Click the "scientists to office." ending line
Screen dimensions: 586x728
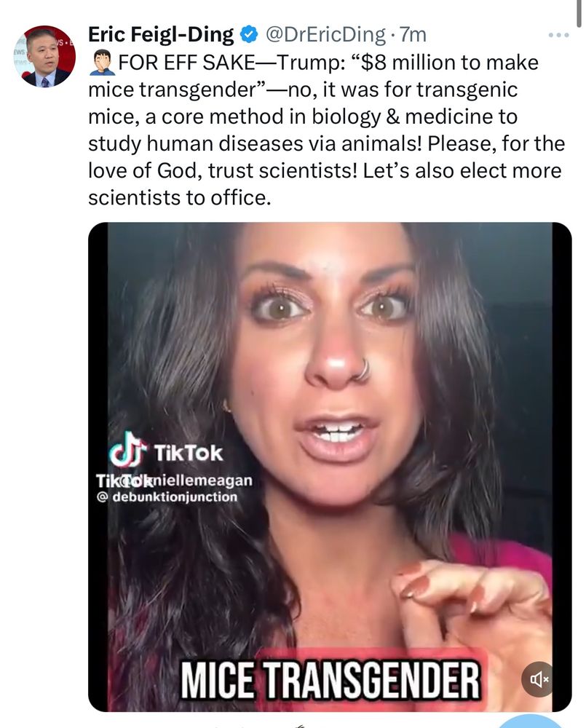pyautogui.click(x=179, y=198)
